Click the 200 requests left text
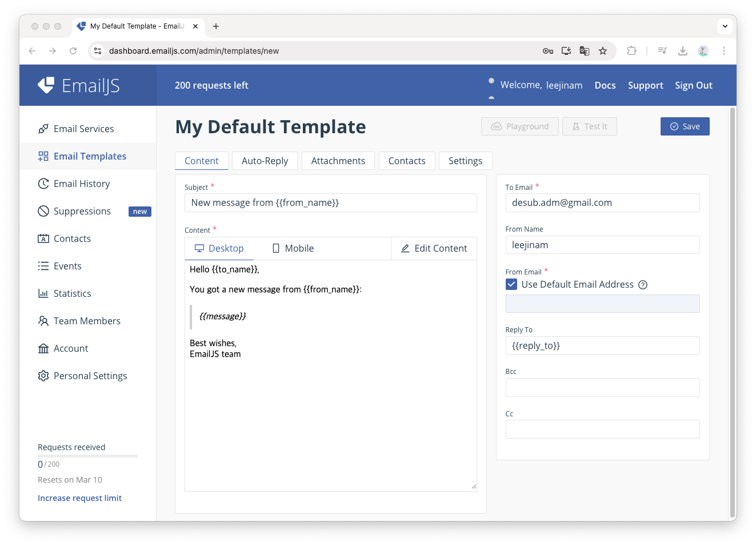 pos(211,85)
